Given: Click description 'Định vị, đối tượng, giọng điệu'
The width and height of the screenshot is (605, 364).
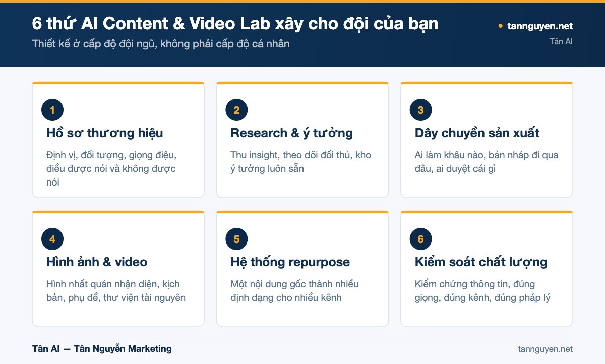Looking at the screenshot, I should point(111,168).
